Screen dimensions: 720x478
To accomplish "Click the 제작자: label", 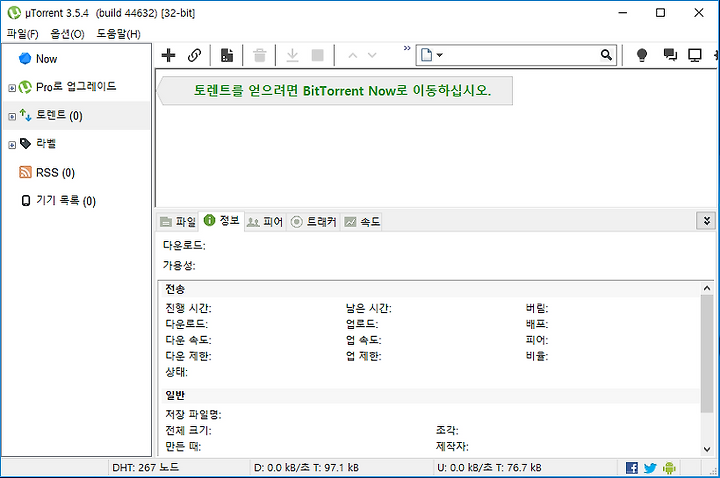I will 452,446.
